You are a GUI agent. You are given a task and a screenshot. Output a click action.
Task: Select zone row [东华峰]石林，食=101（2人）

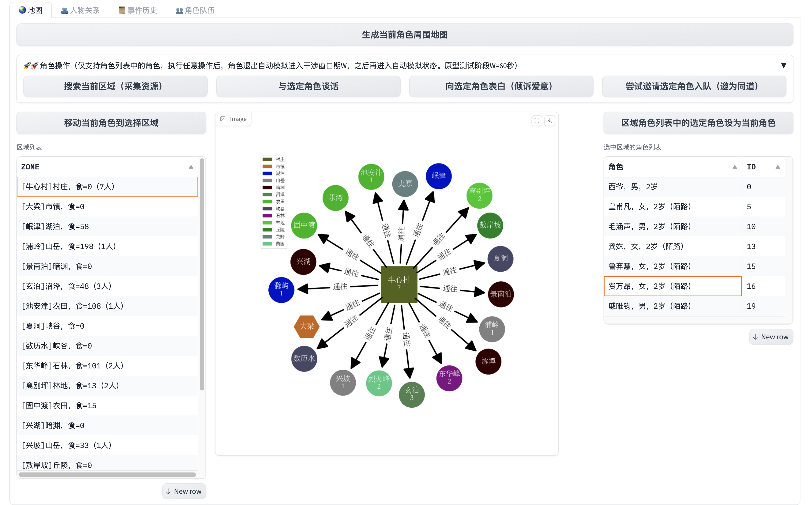107,365
